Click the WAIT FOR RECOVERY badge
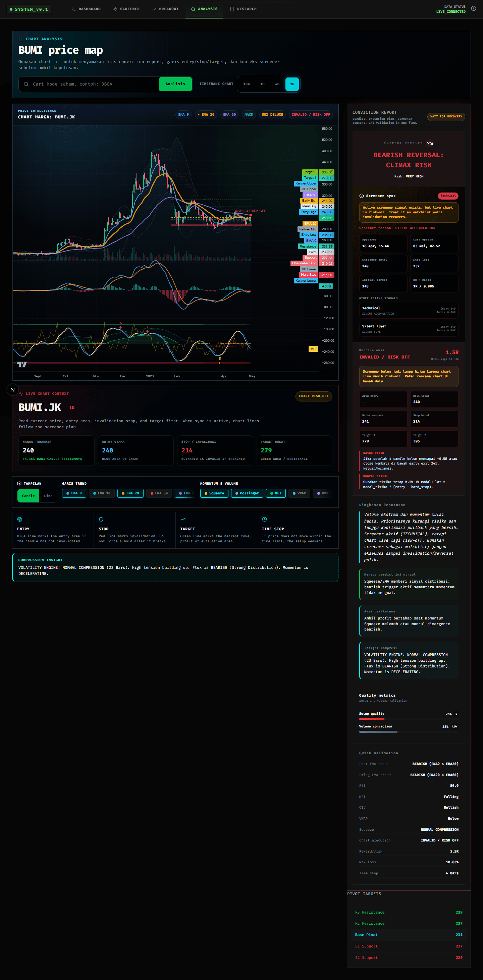483x980 pixels. 446,117
